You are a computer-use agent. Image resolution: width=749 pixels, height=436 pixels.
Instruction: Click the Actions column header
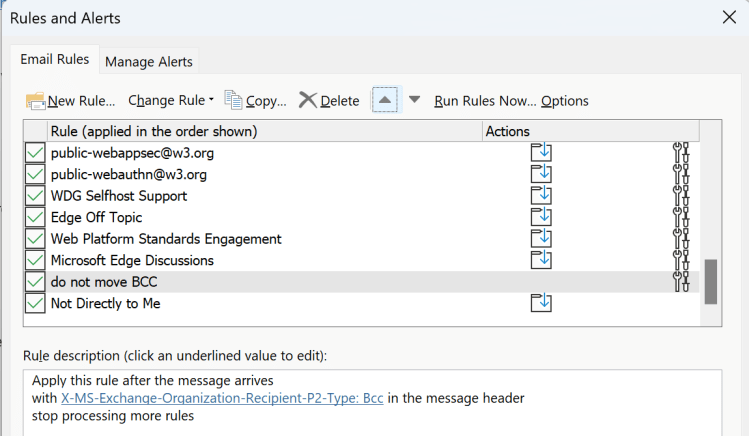point(507,131)
